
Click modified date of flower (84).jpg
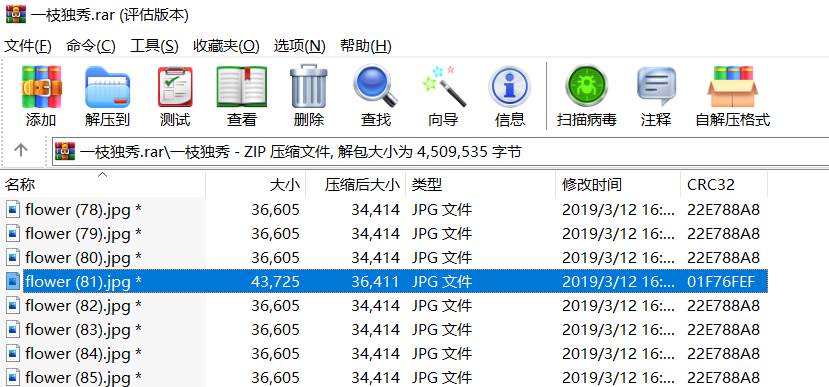(618, 353)
